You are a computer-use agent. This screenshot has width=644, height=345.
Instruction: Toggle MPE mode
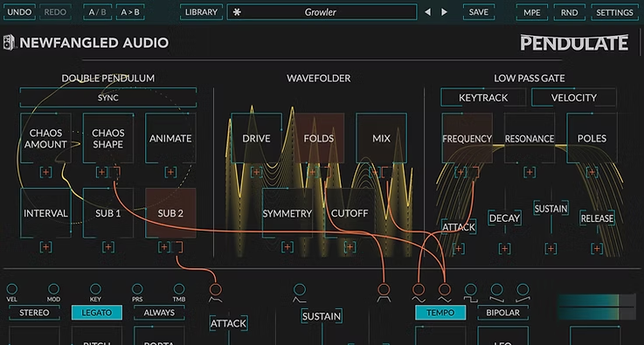click(532, 12)
